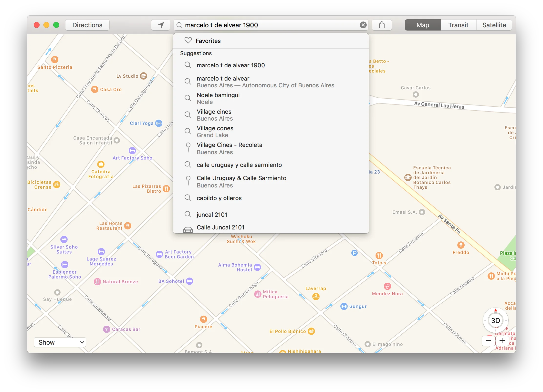The width and height of the screenshot is (543, 392).
Task: Click Casa Oro restaurant icon
Action: 95,89
